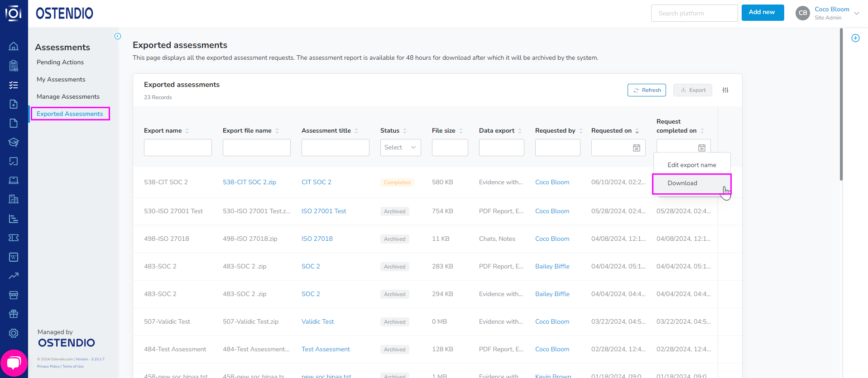Click the Export button
The height and width of the screenshot is (378, 868).
693,90
